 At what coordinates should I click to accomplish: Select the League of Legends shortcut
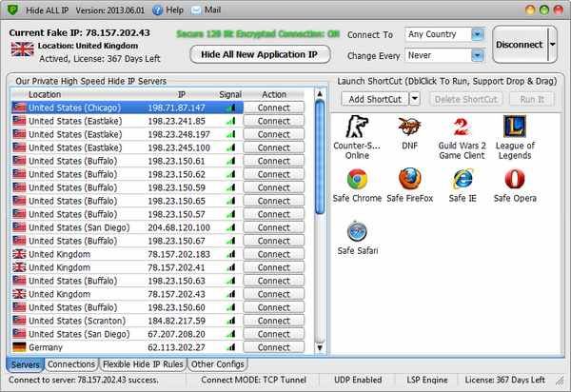coord(515,137)
